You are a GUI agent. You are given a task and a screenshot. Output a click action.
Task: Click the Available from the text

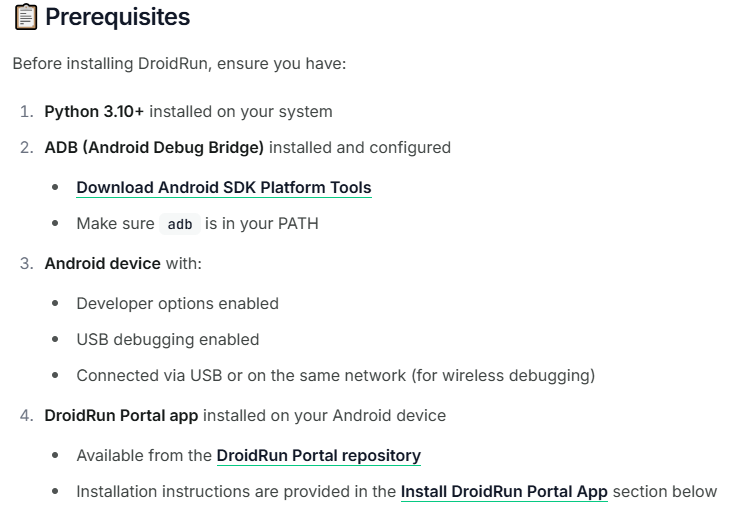(144, 455)
